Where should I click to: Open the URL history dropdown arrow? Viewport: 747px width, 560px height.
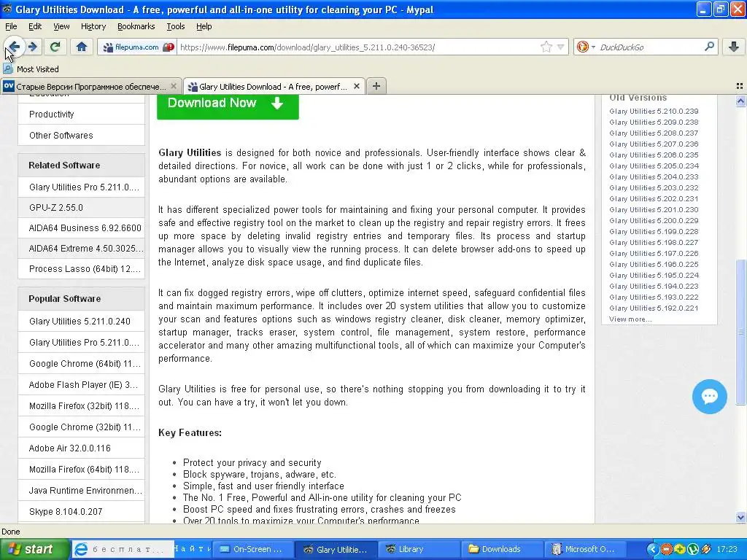[x=561, y=47]
